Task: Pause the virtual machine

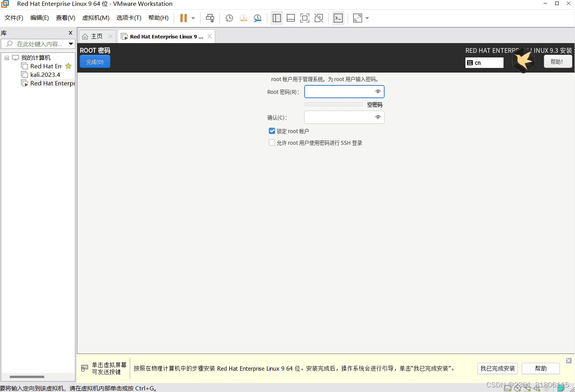Action: click(183, 18)
